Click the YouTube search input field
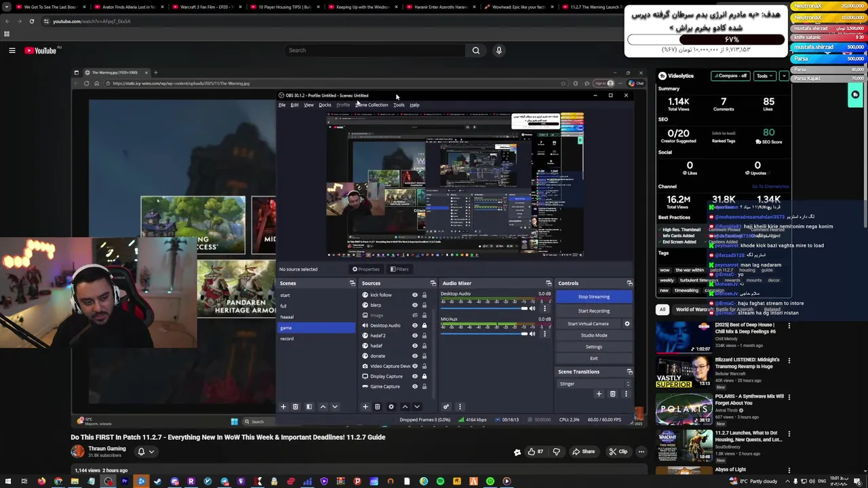 (375, 50)
